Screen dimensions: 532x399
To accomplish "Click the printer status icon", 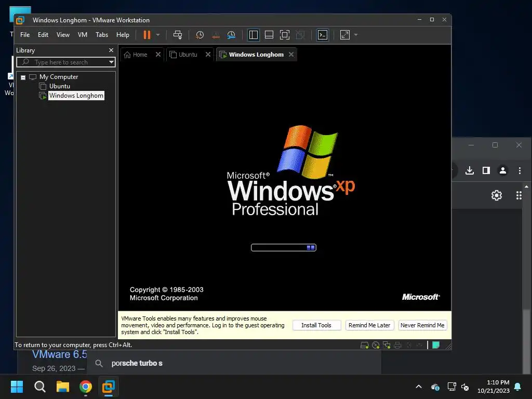I will pos(397,345).
